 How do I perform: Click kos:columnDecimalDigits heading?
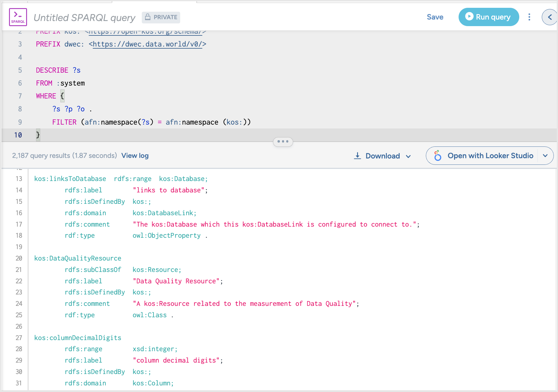pyautogui.click(x=78, y=338)
